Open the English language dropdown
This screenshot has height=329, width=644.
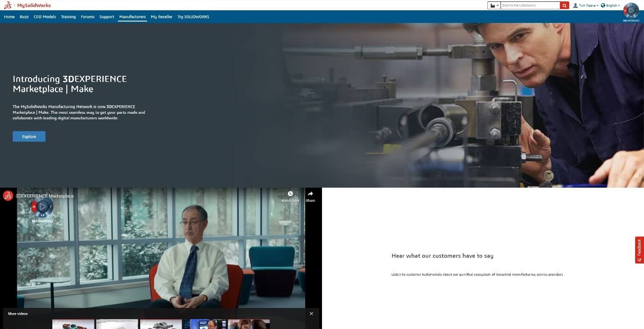point(610,6)
